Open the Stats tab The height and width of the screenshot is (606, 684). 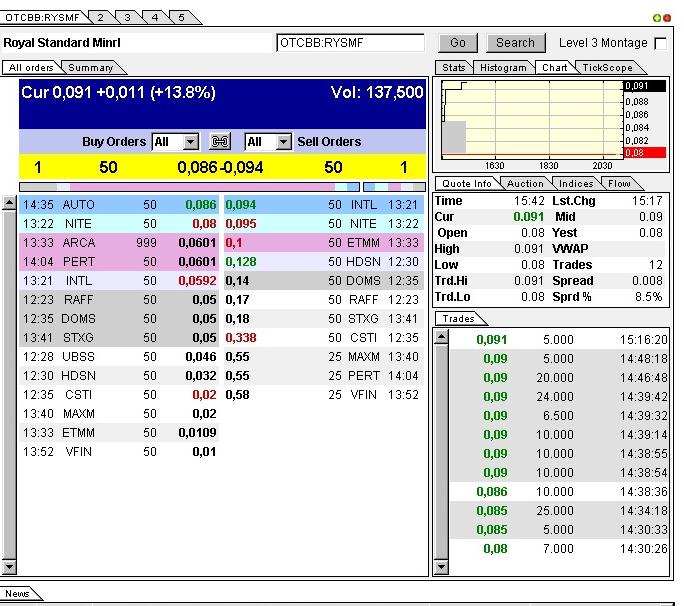click(454, 68)
